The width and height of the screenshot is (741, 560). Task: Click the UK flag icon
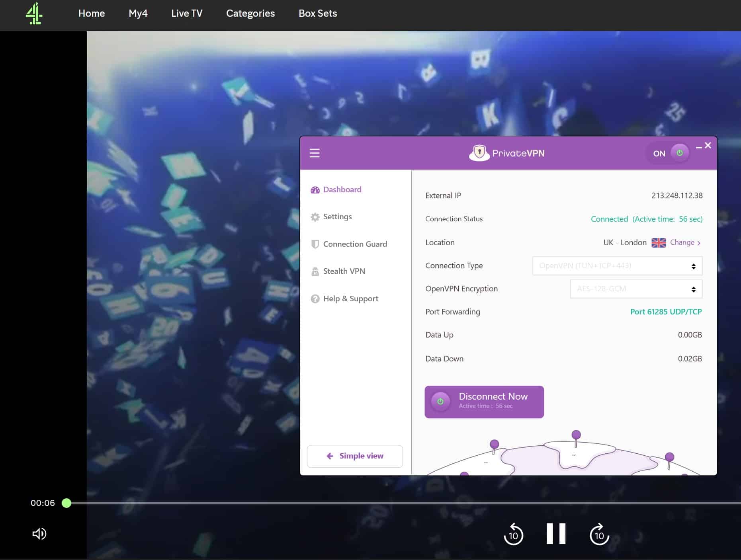659,242
